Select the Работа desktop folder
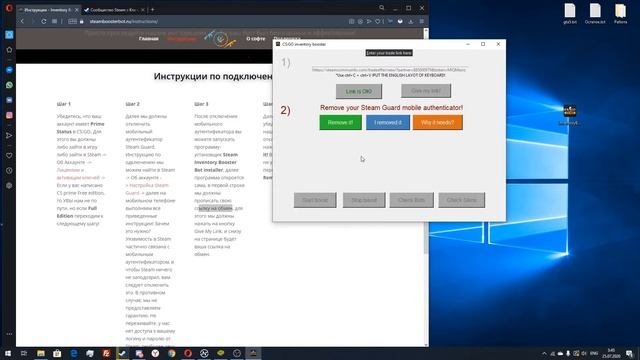 click(620, 13)
